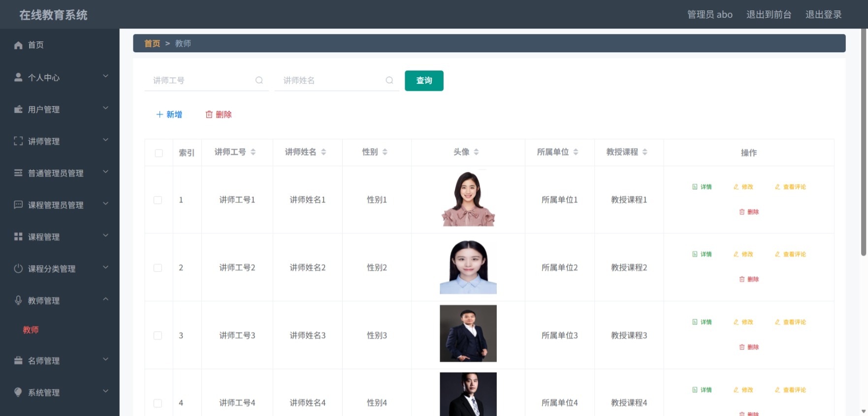This screenshot has width=868, height=416.
Task: Click 修改 for row 讲师工号2
Action: pyautogui.click(x=743, y=254)
